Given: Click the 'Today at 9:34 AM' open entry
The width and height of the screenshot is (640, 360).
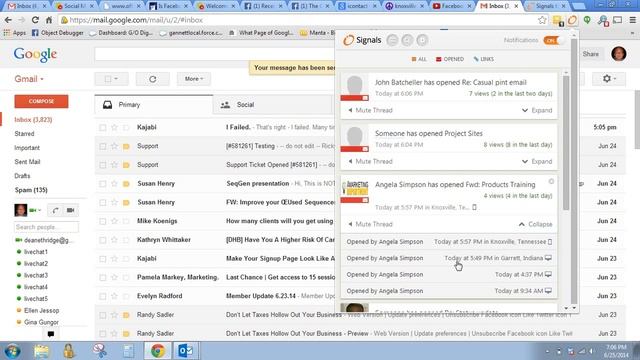Looking at the screenshot, I should 523,291.
